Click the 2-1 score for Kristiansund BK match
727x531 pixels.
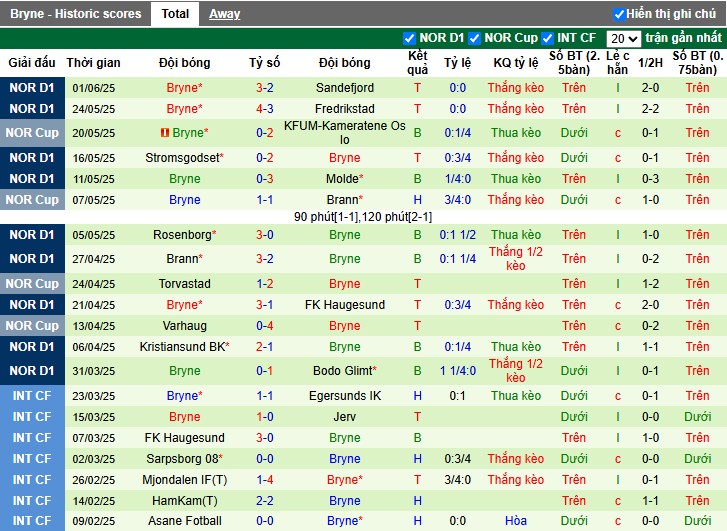coord(265,346)
